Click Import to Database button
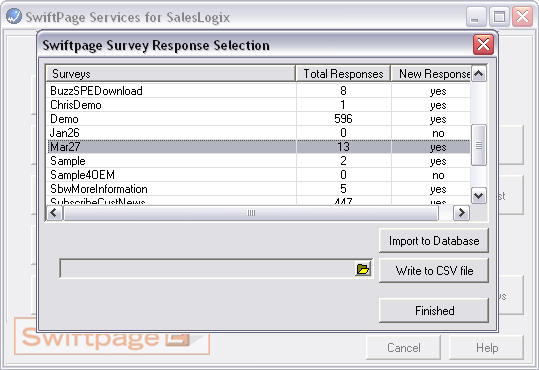 coord(434,241)
